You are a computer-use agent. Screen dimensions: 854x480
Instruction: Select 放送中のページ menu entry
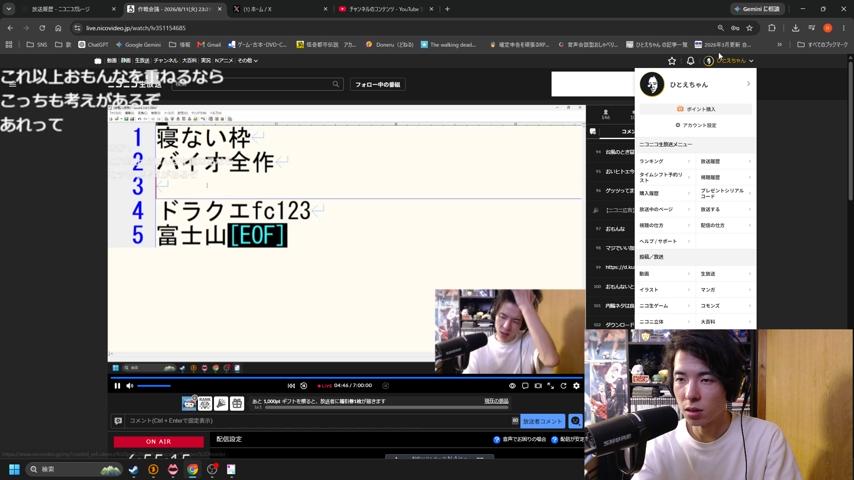664,209
